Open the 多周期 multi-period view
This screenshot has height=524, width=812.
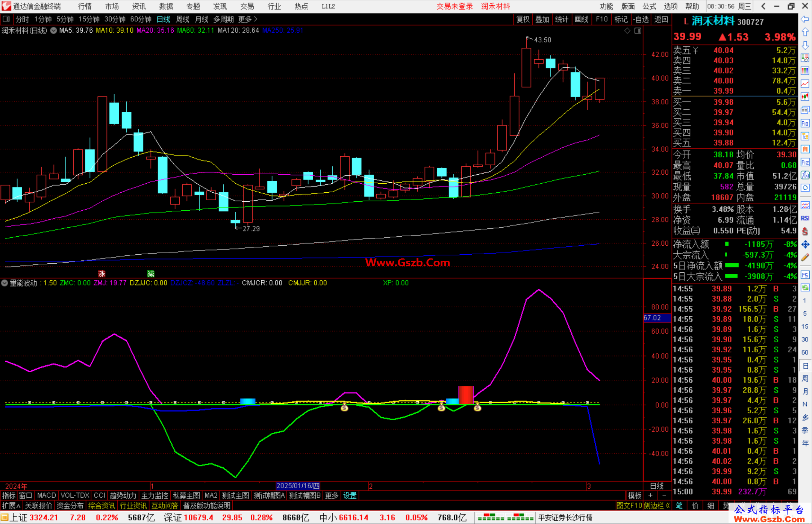coord(223,19)
